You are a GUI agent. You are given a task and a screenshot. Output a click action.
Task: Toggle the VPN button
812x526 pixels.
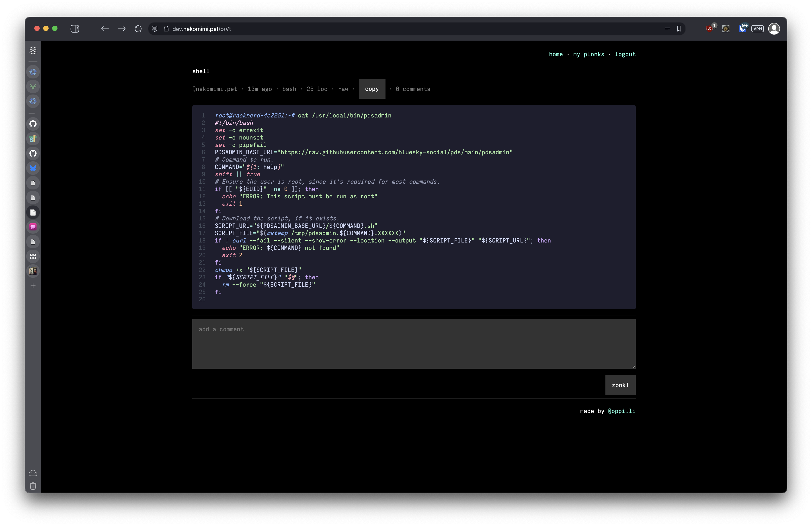757,29
